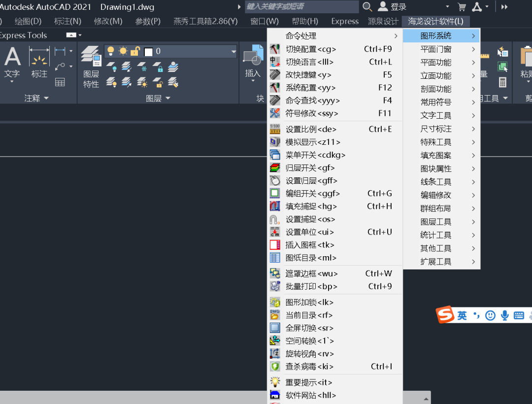This screenshot has width=532, height=404.
Task: Click the table icon in 注释 panel
Action: [60, 82]
